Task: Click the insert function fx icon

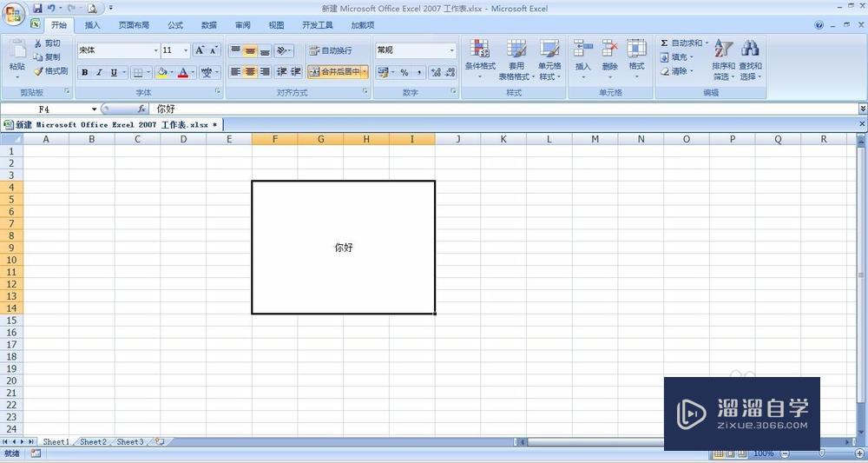Action: 141,109
